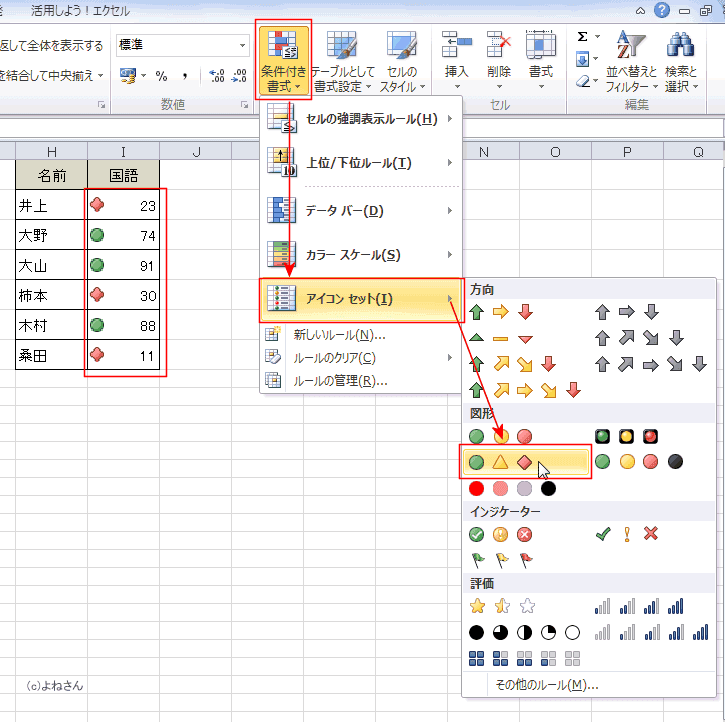Select 3 traffic lights rimmed icon set

coord(627,436)
